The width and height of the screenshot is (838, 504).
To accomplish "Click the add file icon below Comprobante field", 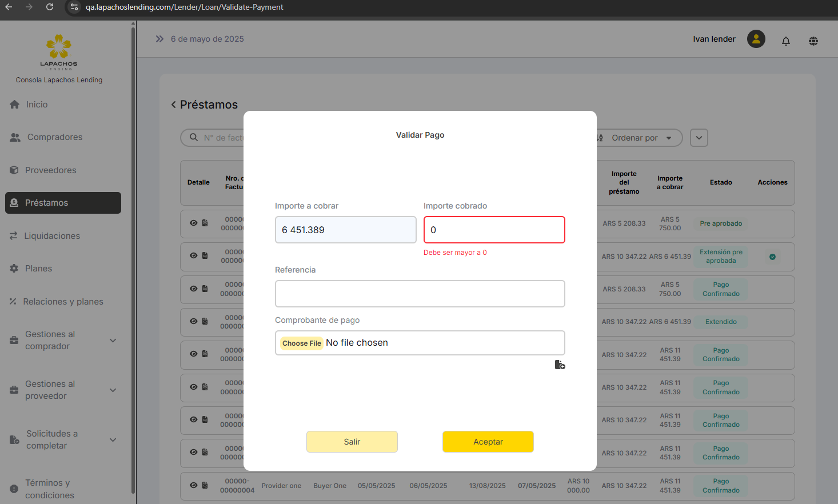I will pos(560,365).
